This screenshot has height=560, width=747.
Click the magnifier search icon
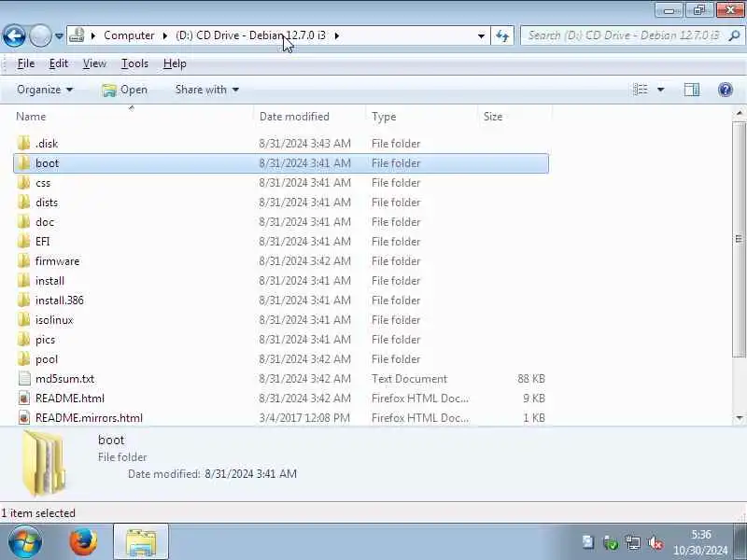(x=734, y=35)
